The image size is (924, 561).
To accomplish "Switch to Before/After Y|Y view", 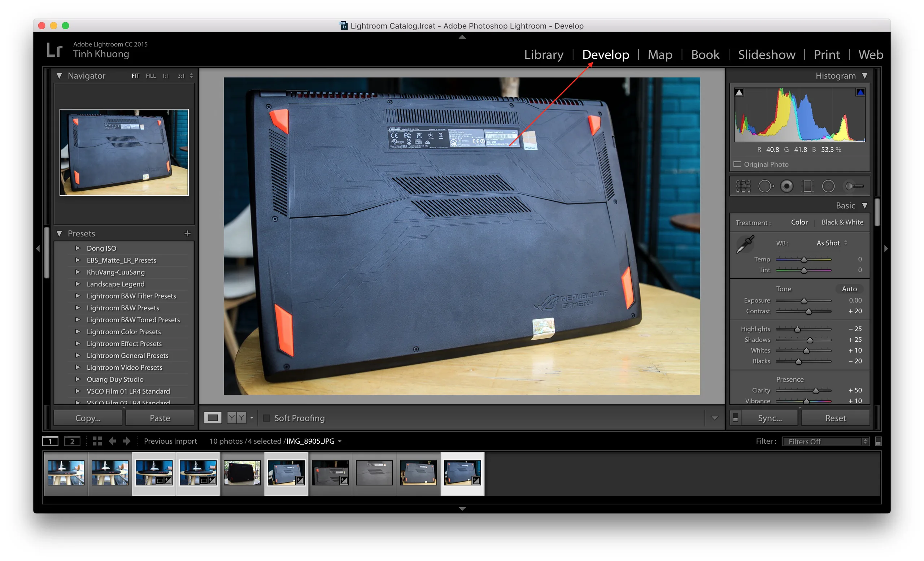I will 236,418.
